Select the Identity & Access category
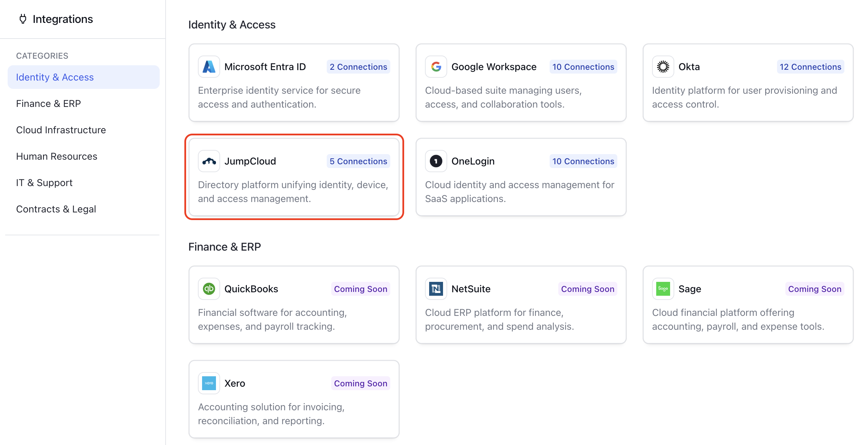 [x=84, y=77]
